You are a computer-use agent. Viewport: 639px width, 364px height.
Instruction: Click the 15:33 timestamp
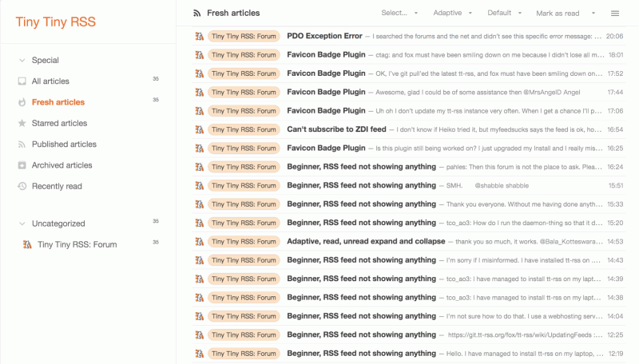[615, 204]
